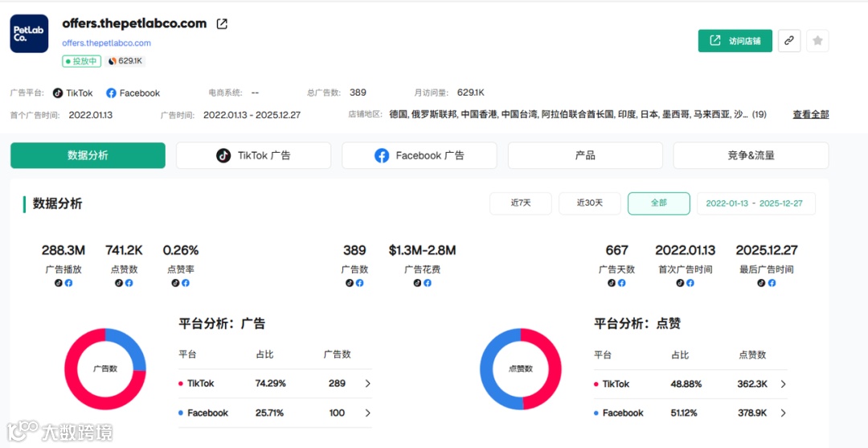Click TikTok icon under 广告天数
Image resolution: width=868 pixels, height=448 pixels.
click(612, 283)
